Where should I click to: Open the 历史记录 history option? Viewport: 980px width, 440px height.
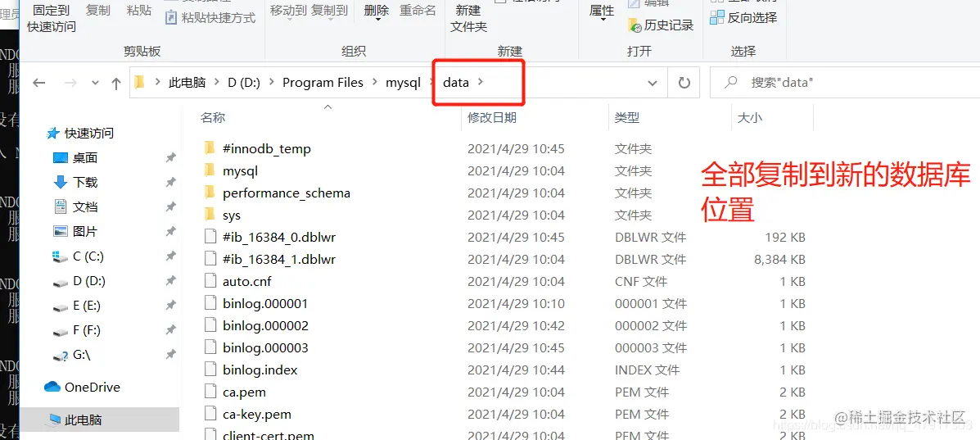coord(661,25)
